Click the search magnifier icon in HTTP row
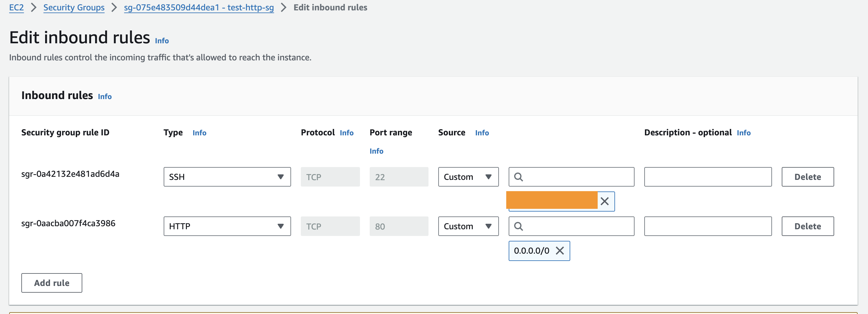The image size is (868, 314). (519, 226)
